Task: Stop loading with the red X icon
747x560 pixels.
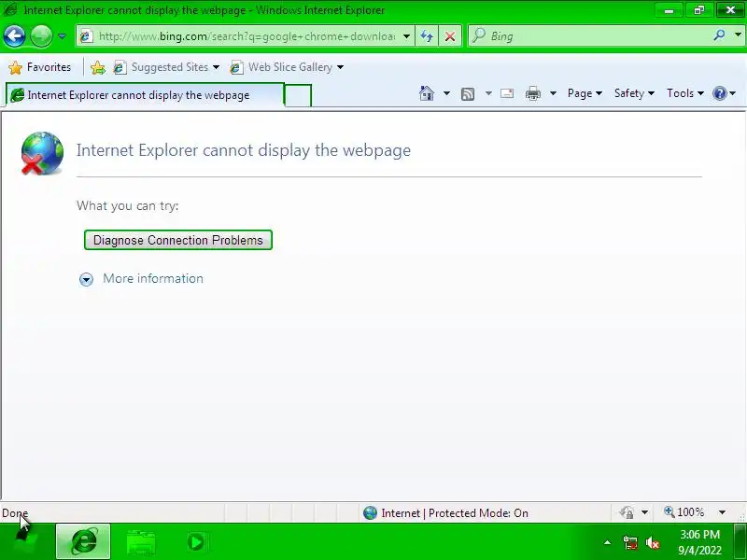Action: click(x=450, y=36)
